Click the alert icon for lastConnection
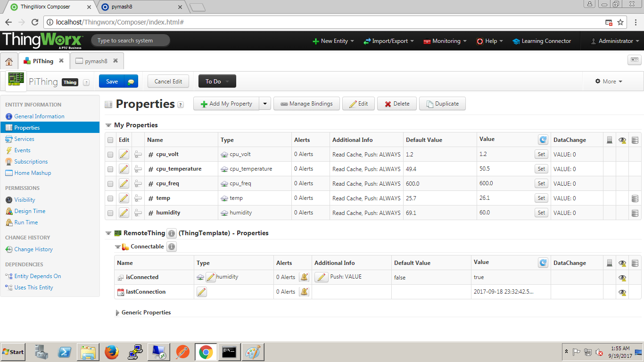 [x=304, y=292]
